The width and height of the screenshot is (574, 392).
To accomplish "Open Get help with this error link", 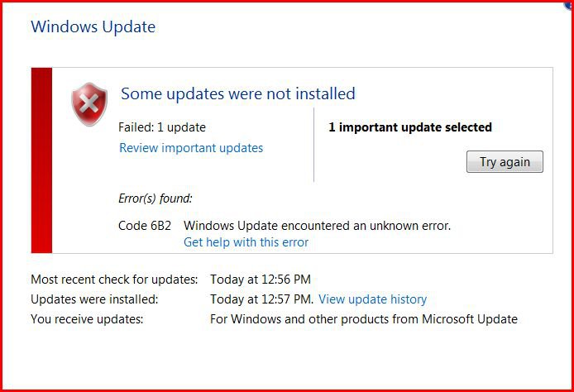I will (x=246, y=242).
